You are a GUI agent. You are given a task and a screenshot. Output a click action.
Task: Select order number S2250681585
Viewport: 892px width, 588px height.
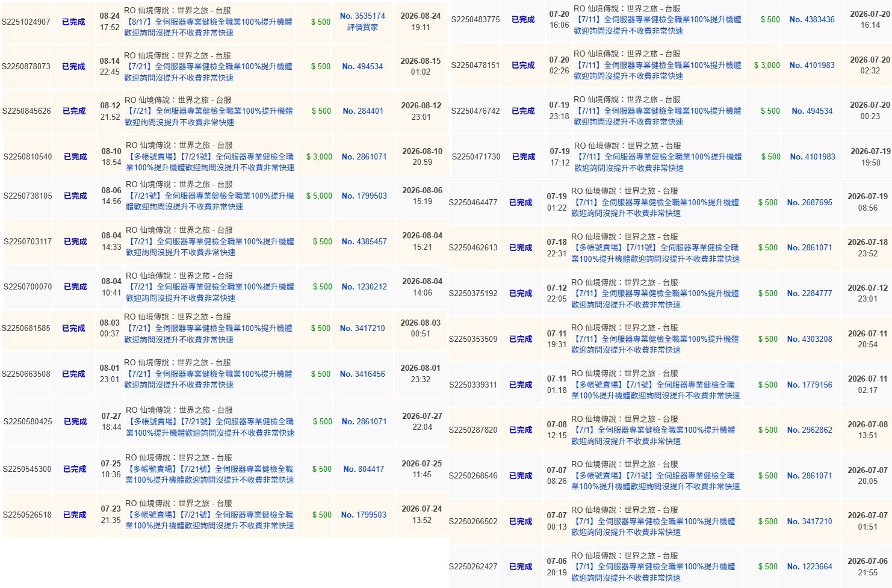point(26,329)
